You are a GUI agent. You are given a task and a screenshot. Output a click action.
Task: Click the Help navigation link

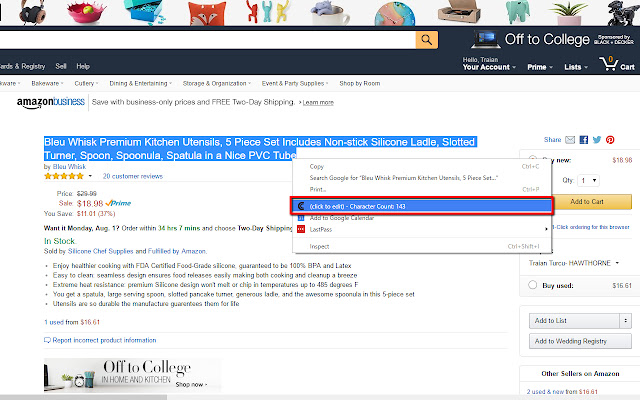pyautogui.click(x=83, y=66)
